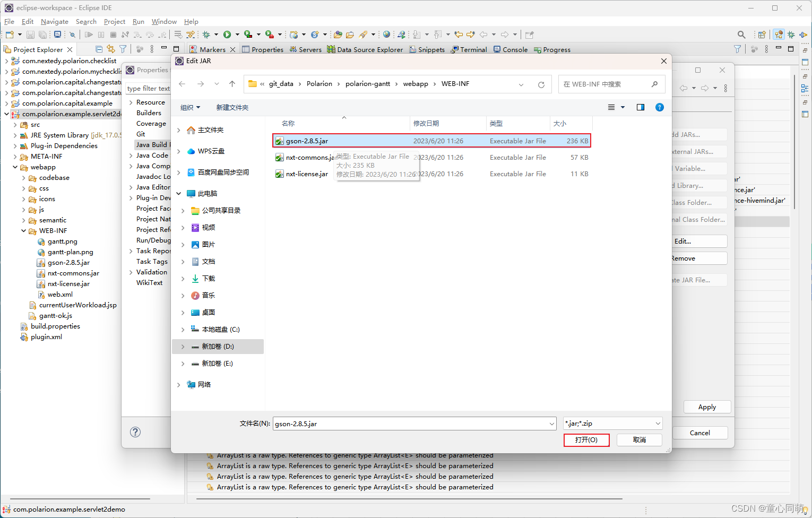The height and width of the screenshot is (518, 812).
Task: Open the file type dropdown showing *.jar;*.zip
Action: [658, 423]
